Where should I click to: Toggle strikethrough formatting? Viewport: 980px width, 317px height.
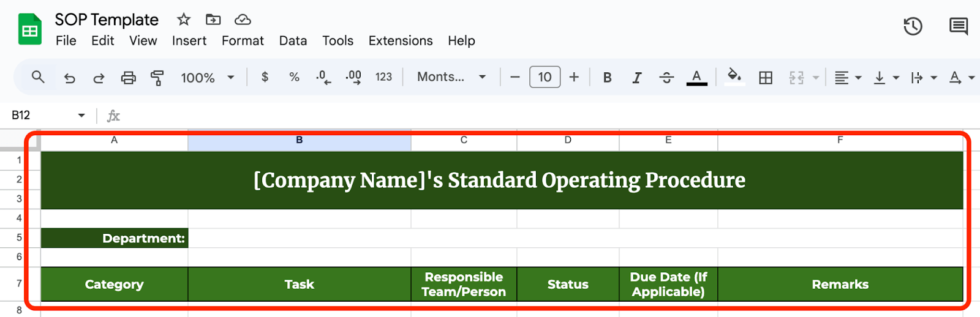click(666, 78)
